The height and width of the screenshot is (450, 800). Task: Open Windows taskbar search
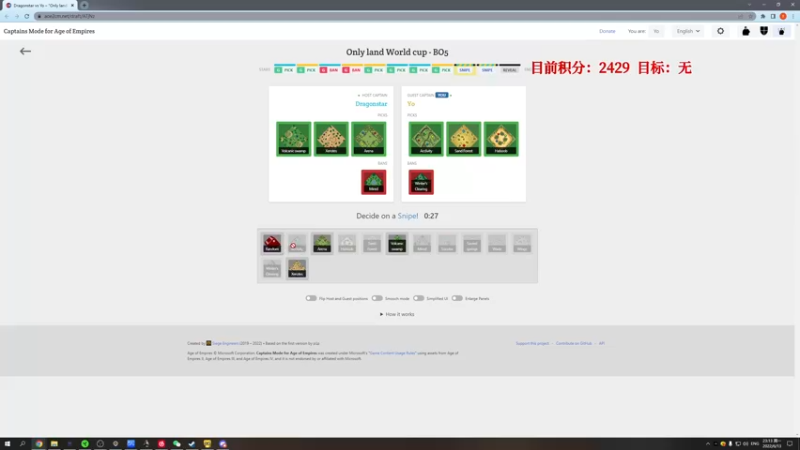tap(22, 444)
